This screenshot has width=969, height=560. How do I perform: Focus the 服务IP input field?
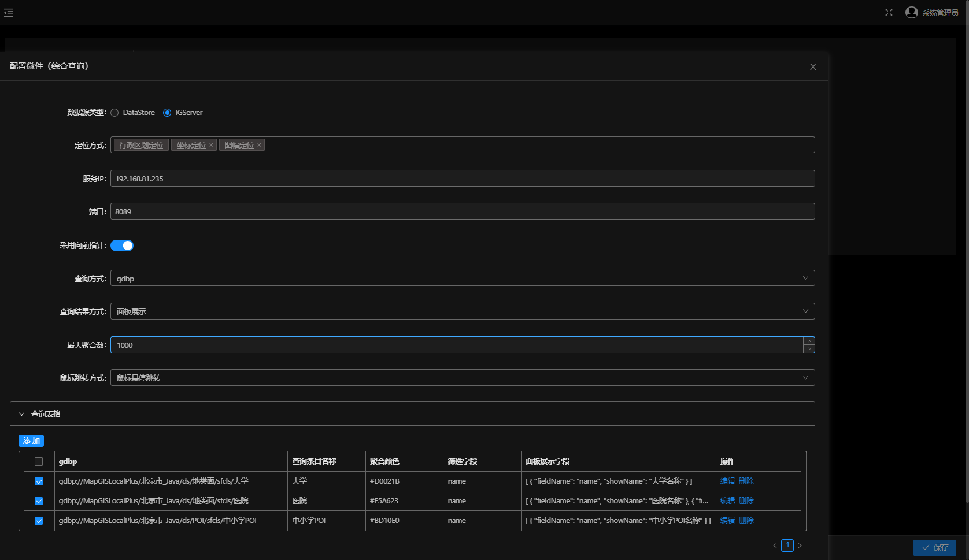(x=463, y=179)
